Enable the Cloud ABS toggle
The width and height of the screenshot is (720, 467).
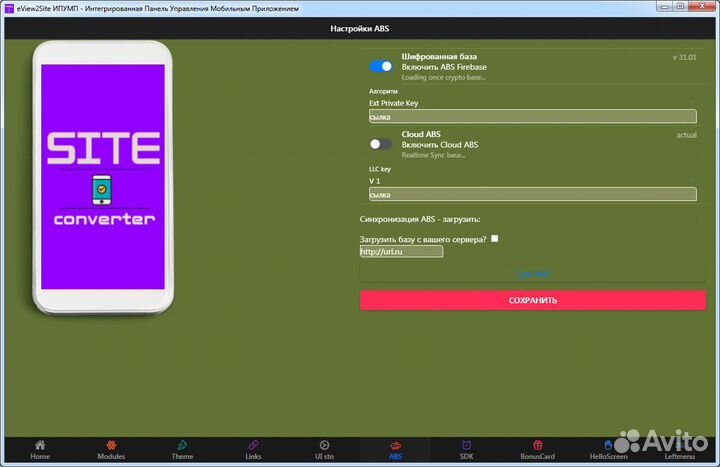(x=381, y=144)
